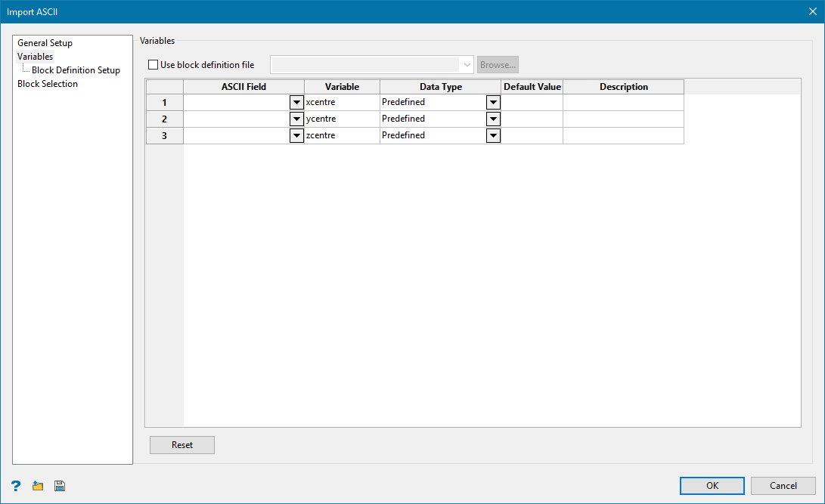825x504 pixels.
Task: Enable Use block definition file checkbox
Action: pyautogui.click(x=154, y=65)
